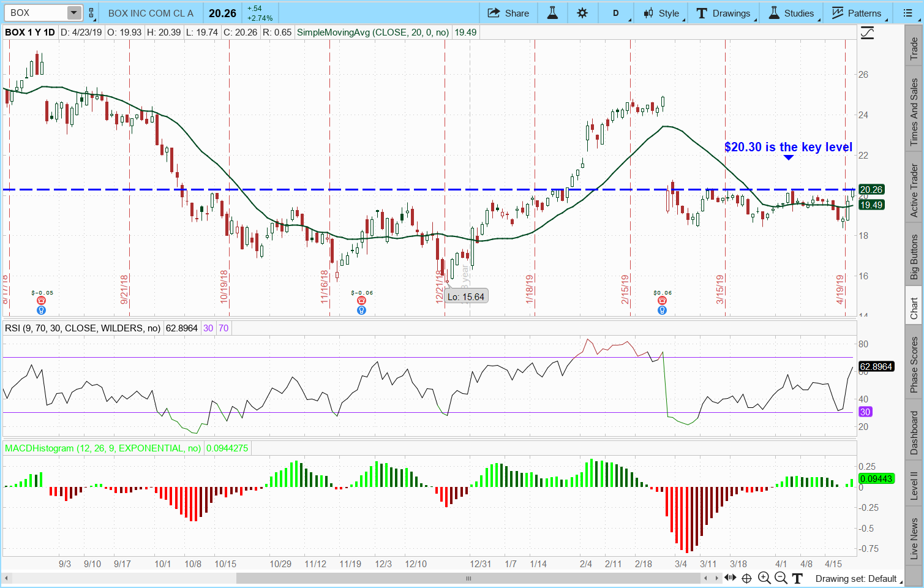Screen dimensions: 924x588
Task: Click the zoom in magnifier icon
Action: pos(764,578)
